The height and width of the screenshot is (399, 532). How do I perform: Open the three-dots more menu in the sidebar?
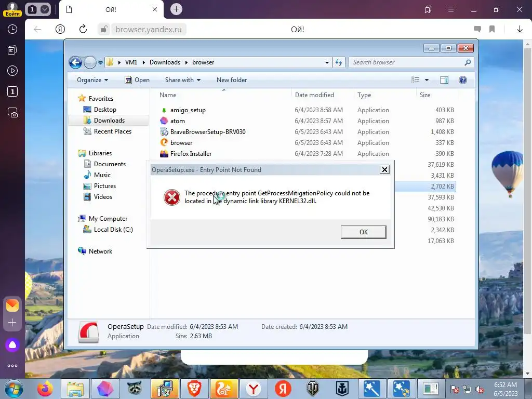tap(12, 366)
